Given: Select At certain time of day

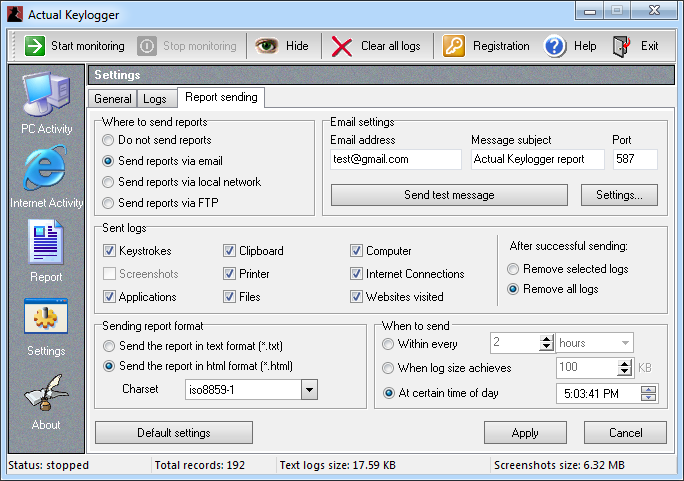Looking at the screenshot, I should click(388, 393).
